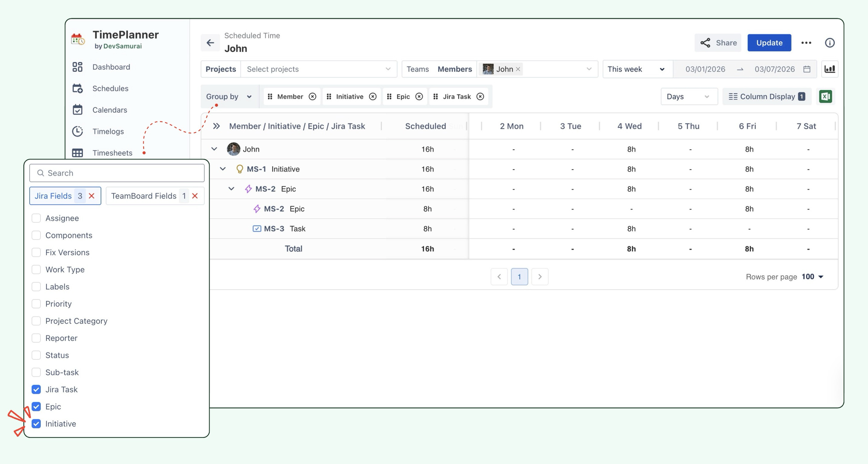868x464 pixels.
Task: Open the Group by dropdown
Action: click(229, 97)
